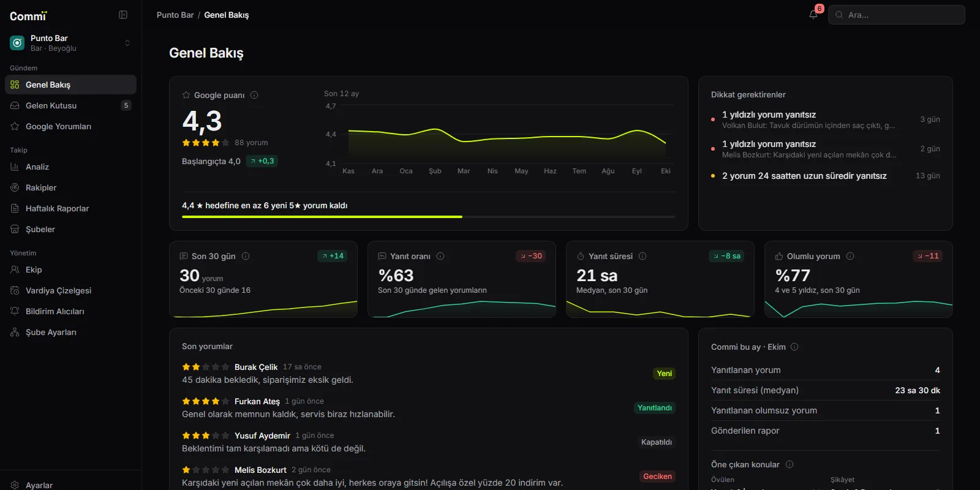980x490 pixels.
Task: Open Yusuf Aydemir review row
Action: pyautogui.click(x=429, y=442)
